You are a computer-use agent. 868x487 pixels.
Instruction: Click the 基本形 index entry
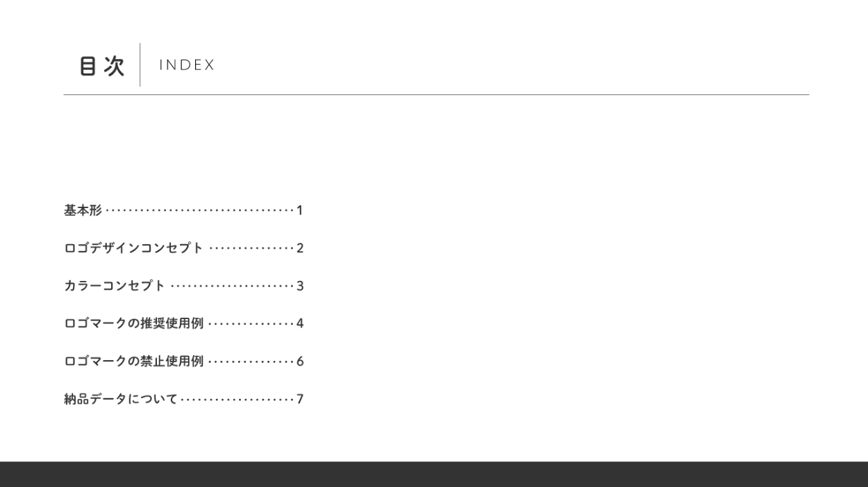(83, 210)
